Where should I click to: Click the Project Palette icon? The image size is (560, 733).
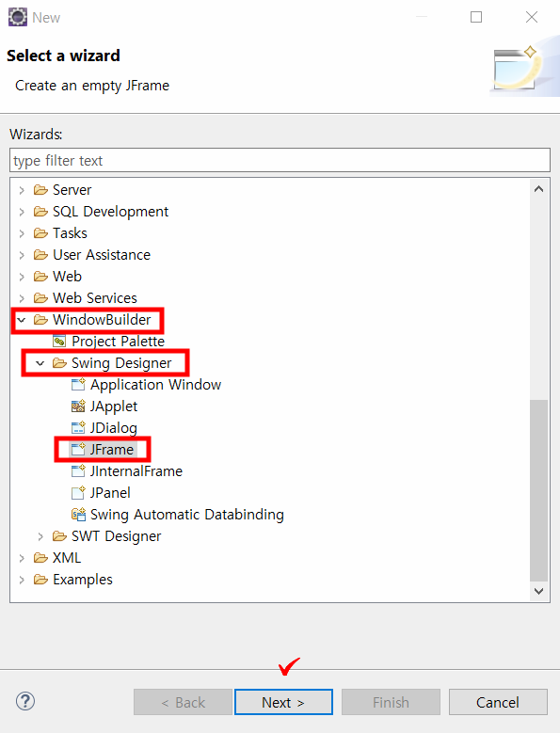(59, 342)
